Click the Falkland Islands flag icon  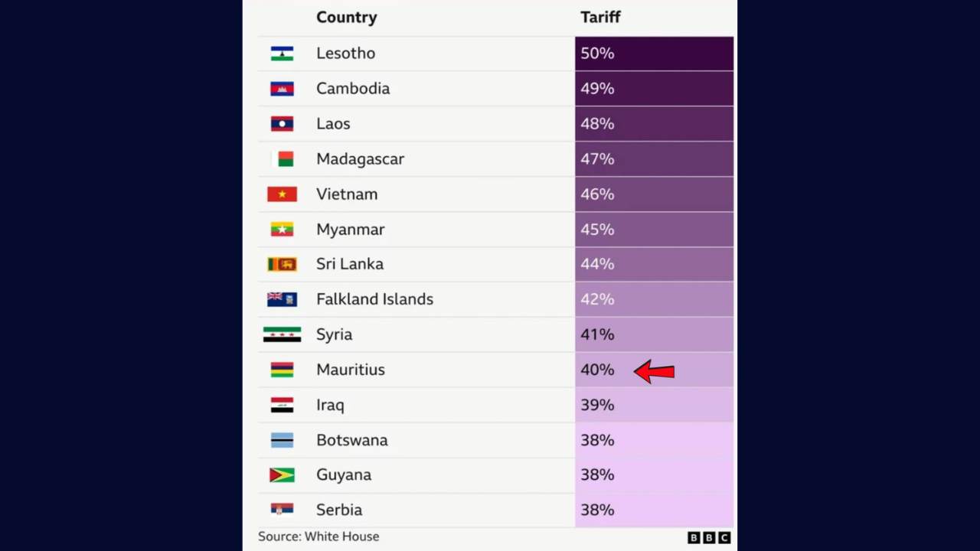tap(282, 299)
